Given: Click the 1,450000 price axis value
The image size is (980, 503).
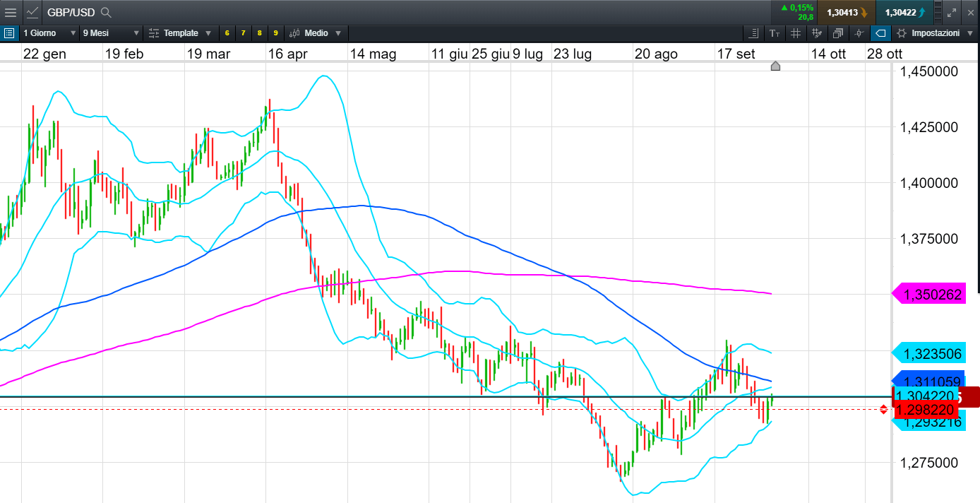Looking at the screenshot, I should coord(929,71).
